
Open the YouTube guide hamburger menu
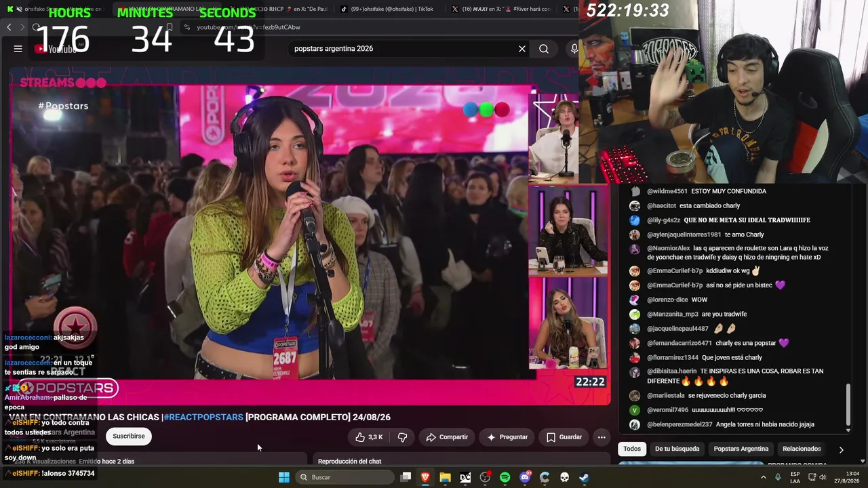click(x=18, y=49)
